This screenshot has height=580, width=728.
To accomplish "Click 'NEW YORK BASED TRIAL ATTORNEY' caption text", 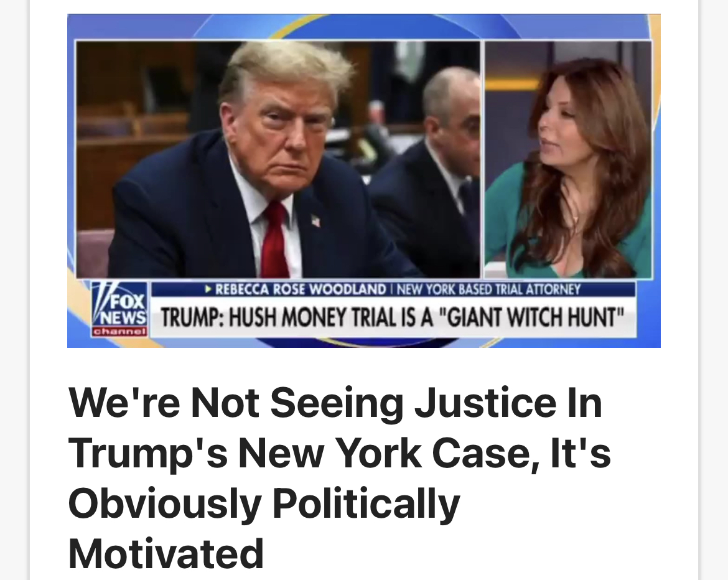I will [488, 289].
